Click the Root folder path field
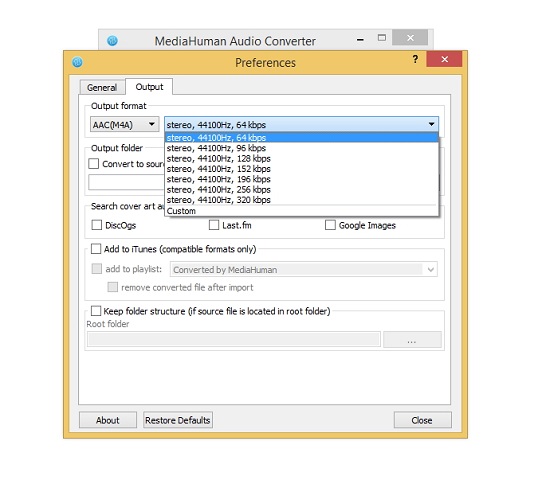This screenshot has width=550, height=484. [234, 340]
